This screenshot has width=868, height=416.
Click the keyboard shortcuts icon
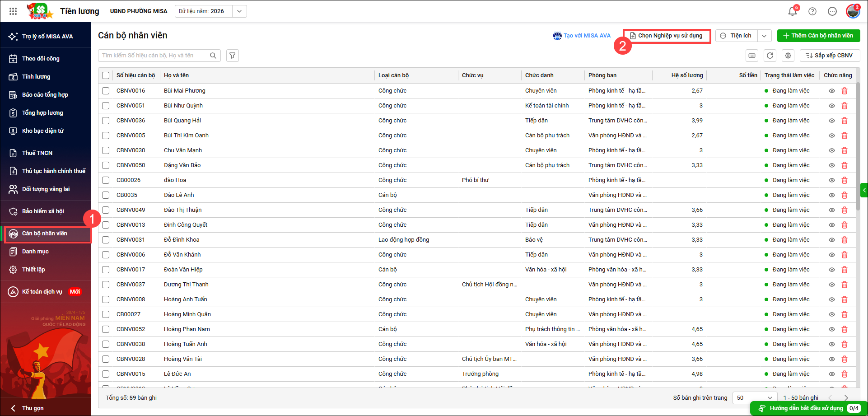[752, 56]
